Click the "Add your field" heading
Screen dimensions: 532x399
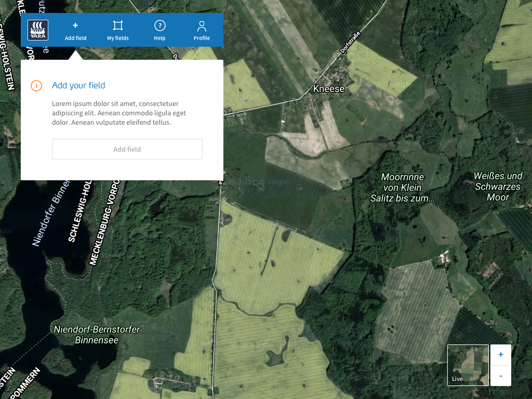click(78, 86)
